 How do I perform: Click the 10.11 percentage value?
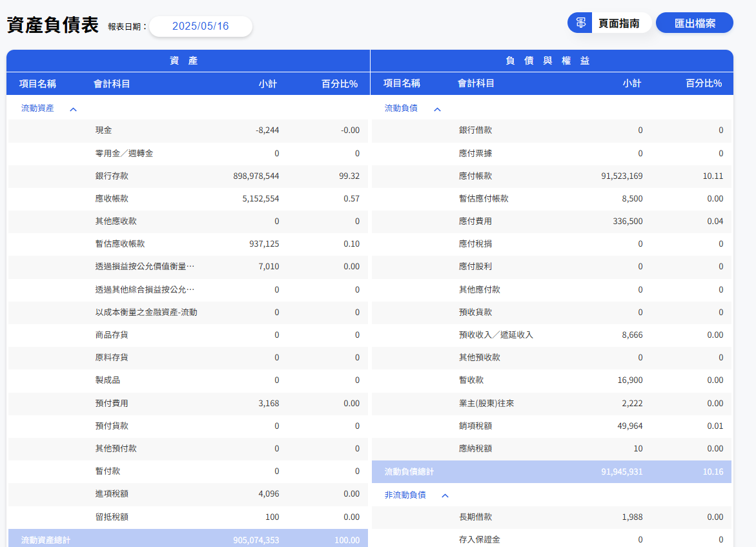tap(713, 176)
